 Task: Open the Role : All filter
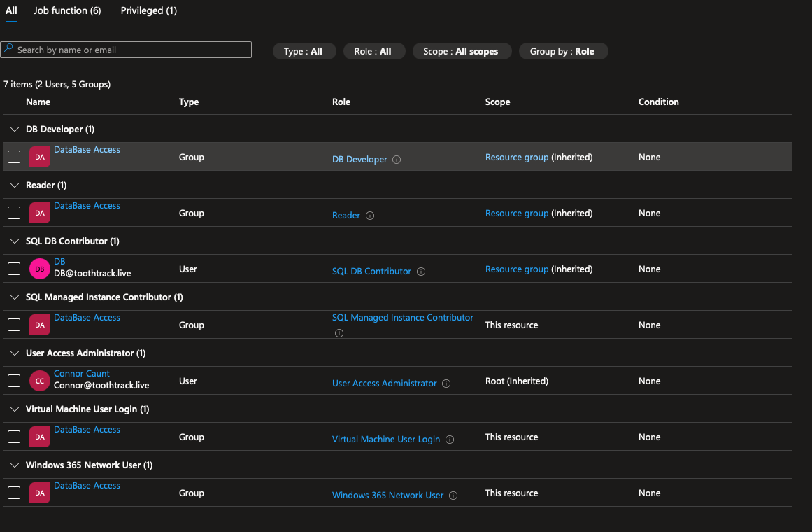point(374,51)
